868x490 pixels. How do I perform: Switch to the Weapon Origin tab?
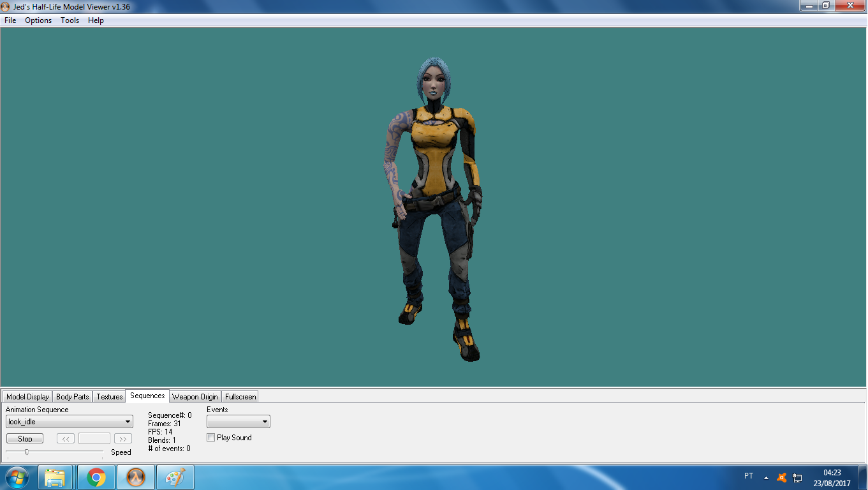click(x=195, y=396)
